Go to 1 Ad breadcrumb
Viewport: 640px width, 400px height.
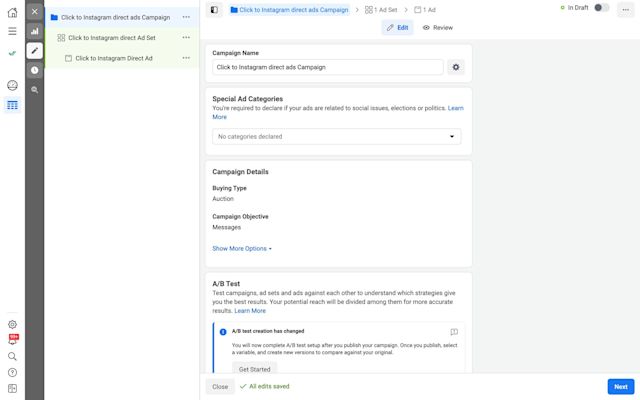pos(425,10)
